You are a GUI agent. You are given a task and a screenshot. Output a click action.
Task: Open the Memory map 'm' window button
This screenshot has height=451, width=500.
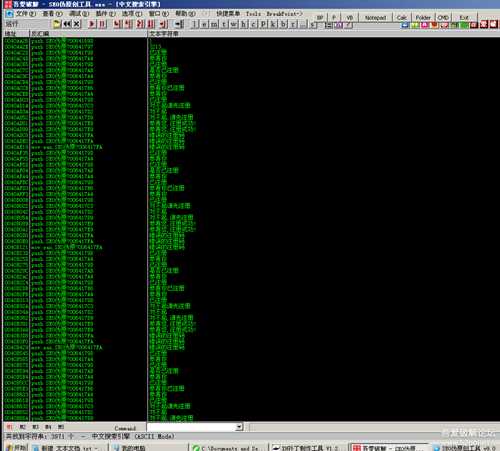[214, 24]
